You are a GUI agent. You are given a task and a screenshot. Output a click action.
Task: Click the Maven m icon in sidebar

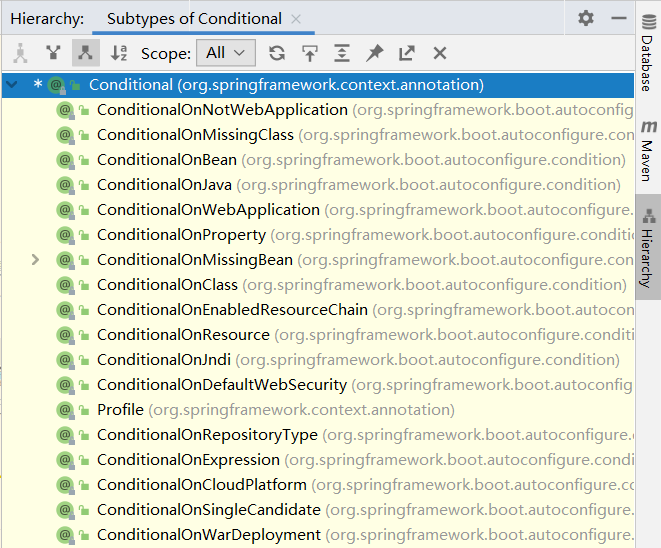click(x=649, y=126)
